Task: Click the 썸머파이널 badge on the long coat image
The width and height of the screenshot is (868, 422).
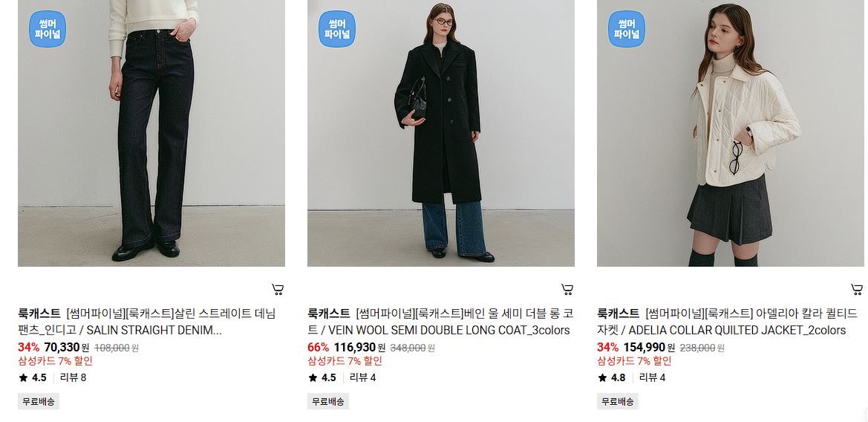Action: tap(337, 29)
